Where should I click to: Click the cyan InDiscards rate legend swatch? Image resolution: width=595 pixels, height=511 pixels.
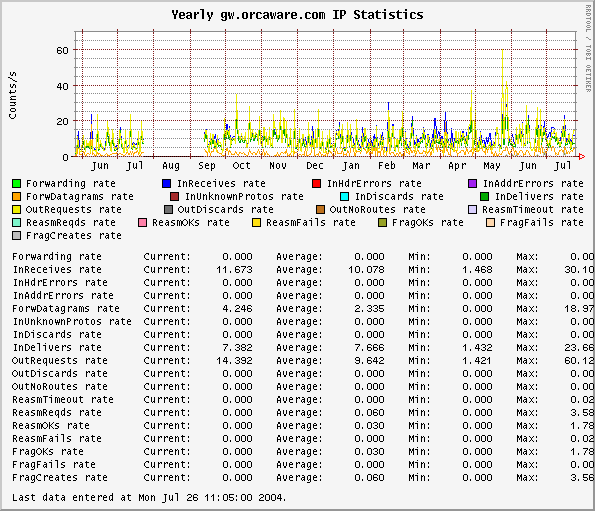pyautogui.click(x=345, y=197)
